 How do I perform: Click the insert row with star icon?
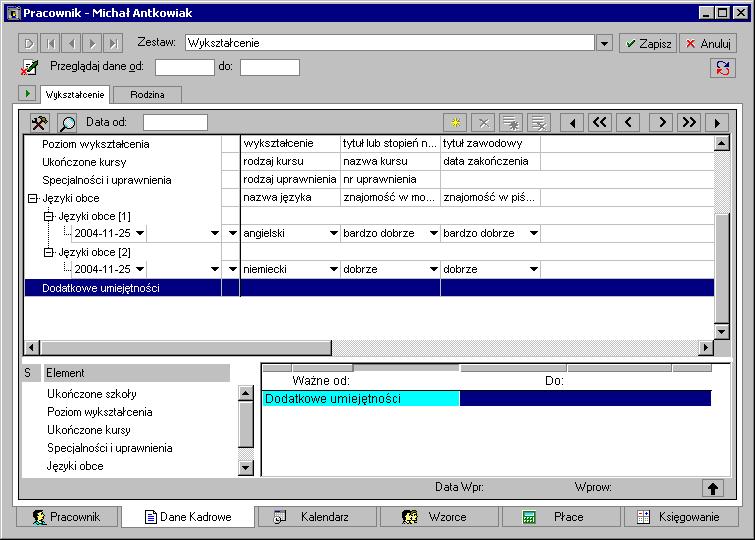[x=511, y=123]
